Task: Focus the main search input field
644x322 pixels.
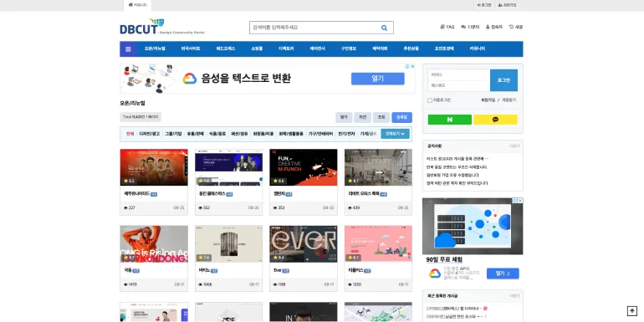Action: [314, 28]
